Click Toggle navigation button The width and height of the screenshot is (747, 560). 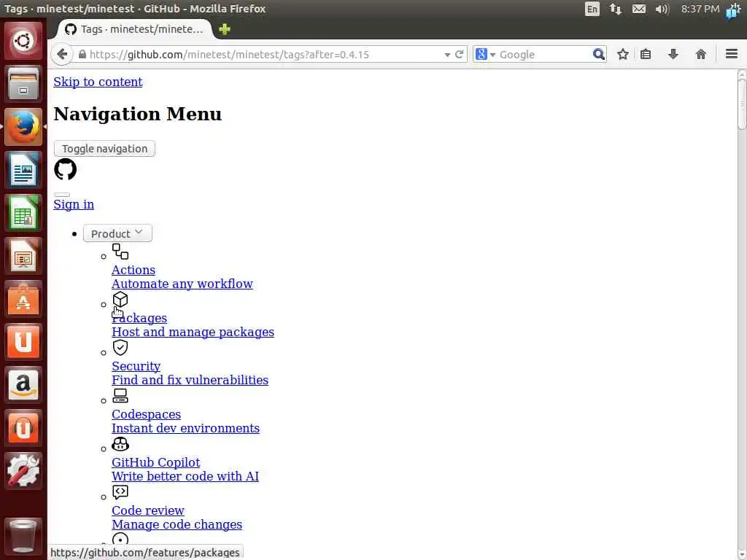tap(104, 149)
